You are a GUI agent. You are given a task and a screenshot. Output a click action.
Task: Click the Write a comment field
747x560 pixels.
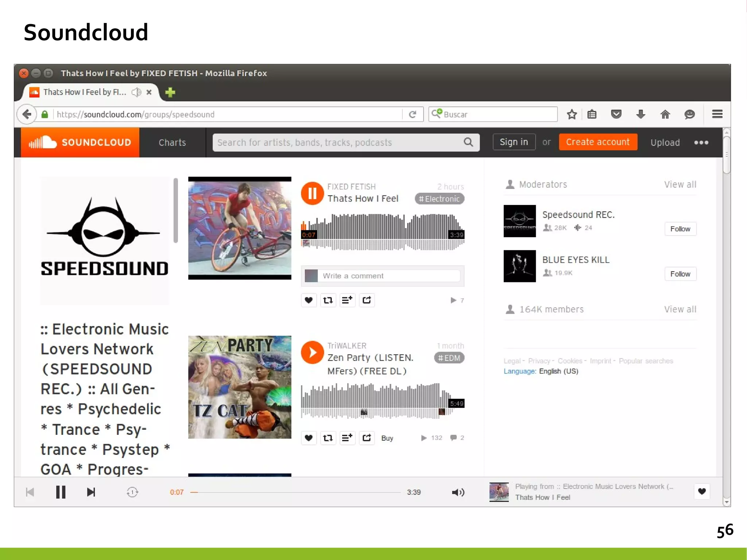coord(389,276)
